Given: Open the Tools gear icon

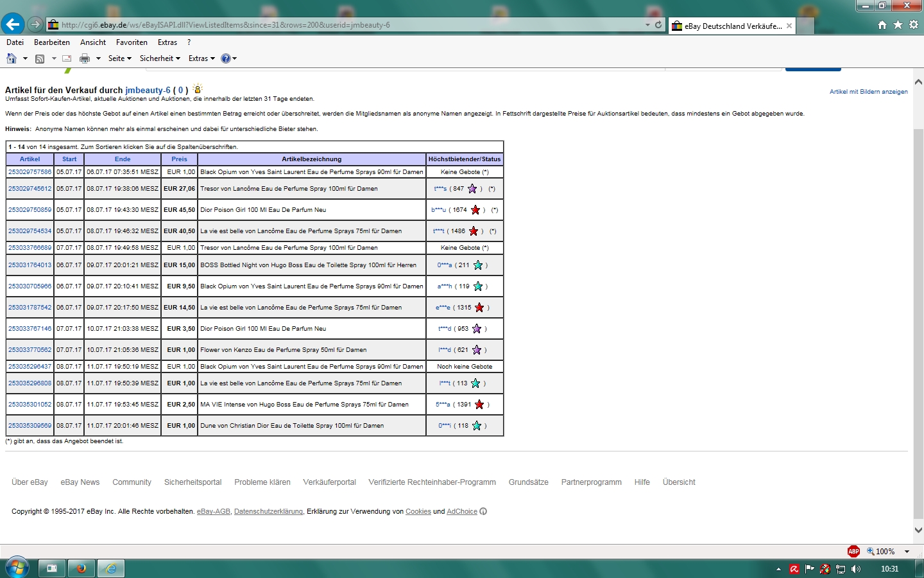Looking at the screenshot, I should pyautogui.click(x=913, y=25).
